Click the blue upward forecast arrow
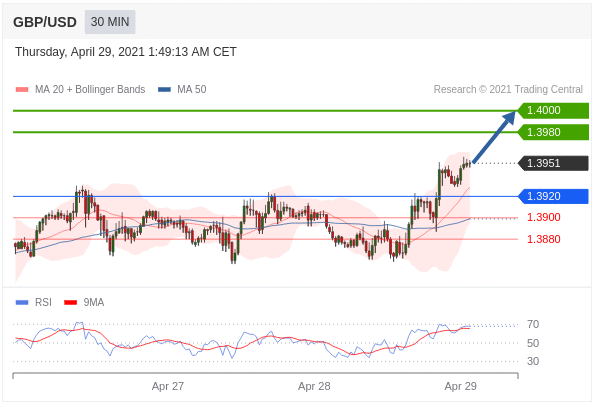The height and width of the screenshot is (410, 595). [x=494, y=136]
